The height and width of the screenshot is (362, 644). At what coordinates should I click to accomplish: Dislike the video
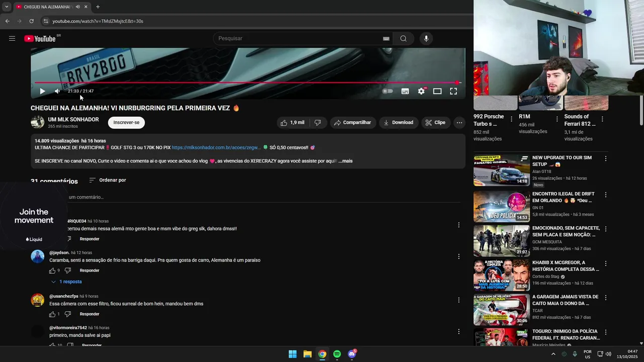317,123
